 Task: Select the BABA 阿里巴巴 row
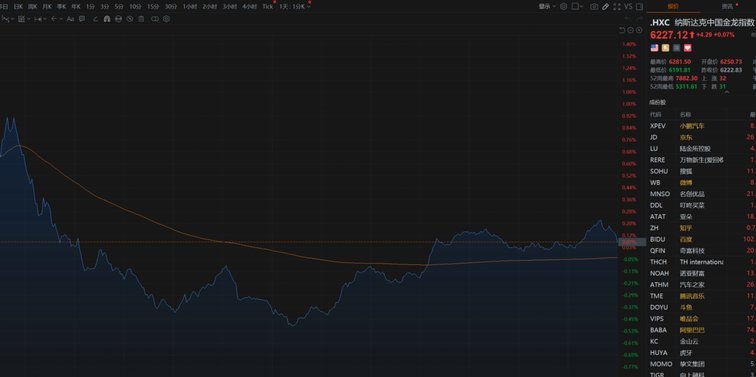coord(703,330)
